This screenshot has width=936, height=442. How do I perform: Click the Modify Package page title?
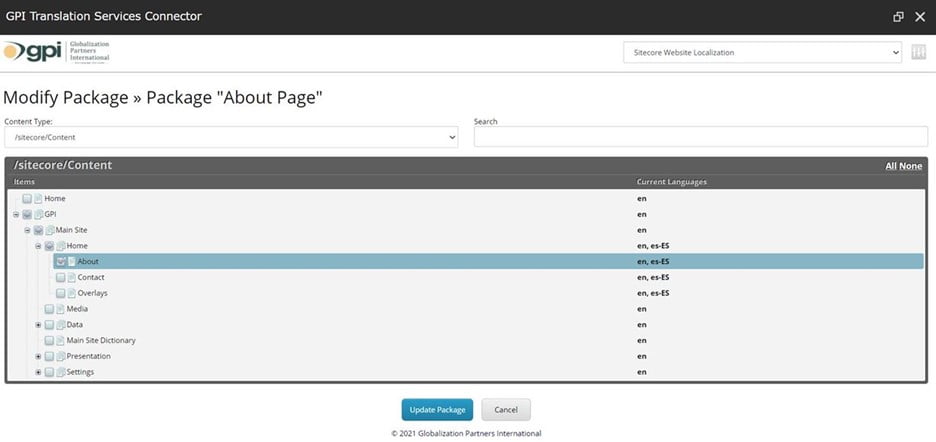(163, 97)
